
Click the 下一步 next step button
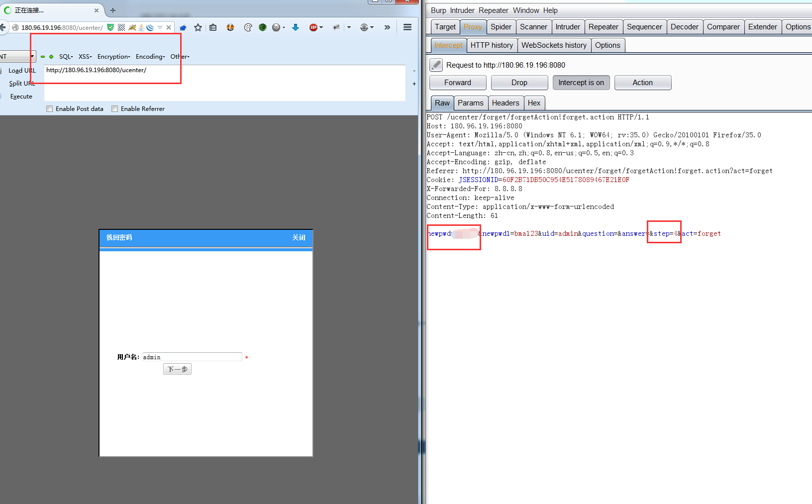(177, 369)
